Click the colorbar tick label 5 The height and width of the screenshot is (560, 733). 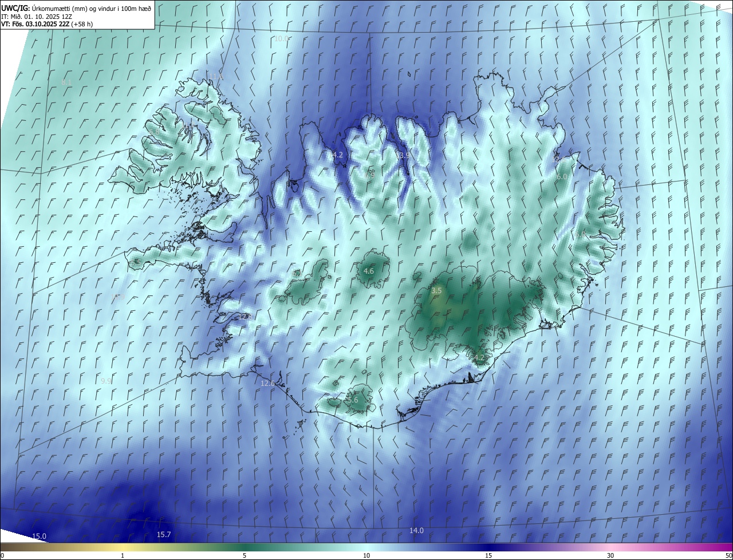(245, 555)
